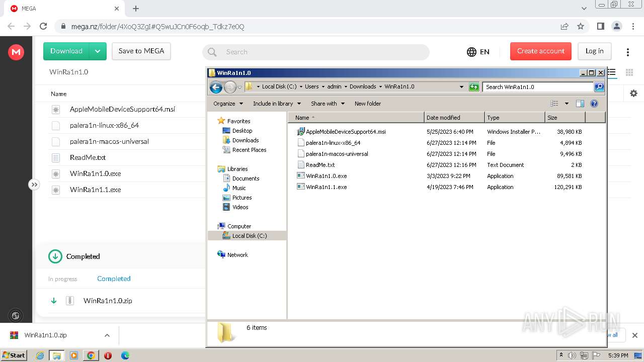
Task: Open the Explorer view options dropdown arrow
Action: tap(566, 104)
